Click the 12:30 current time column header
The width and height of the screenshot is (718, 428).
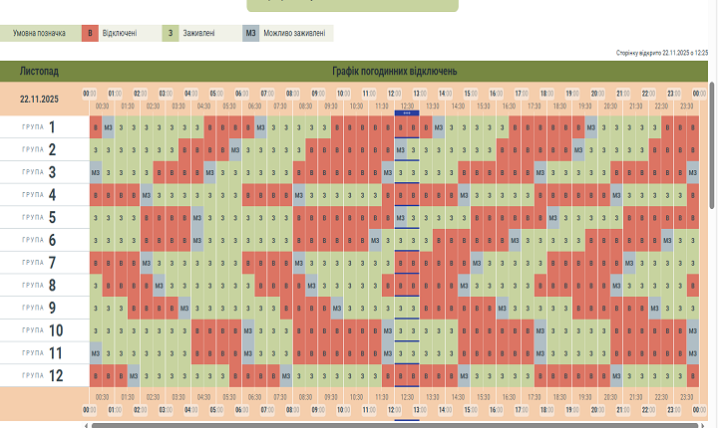pos(407,105)
